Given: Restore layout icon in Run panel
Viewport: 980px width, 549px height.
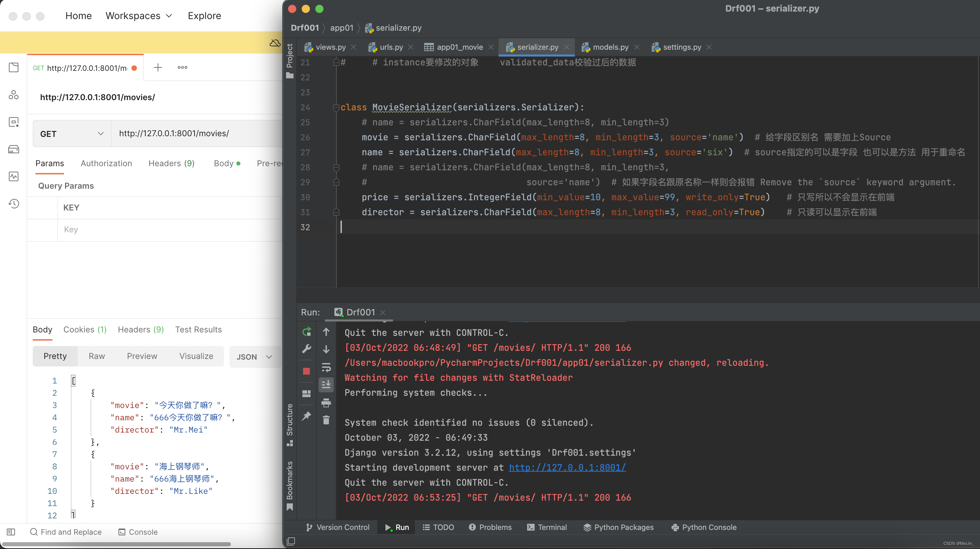Looking at the screenshot, I should coord(306,393).
